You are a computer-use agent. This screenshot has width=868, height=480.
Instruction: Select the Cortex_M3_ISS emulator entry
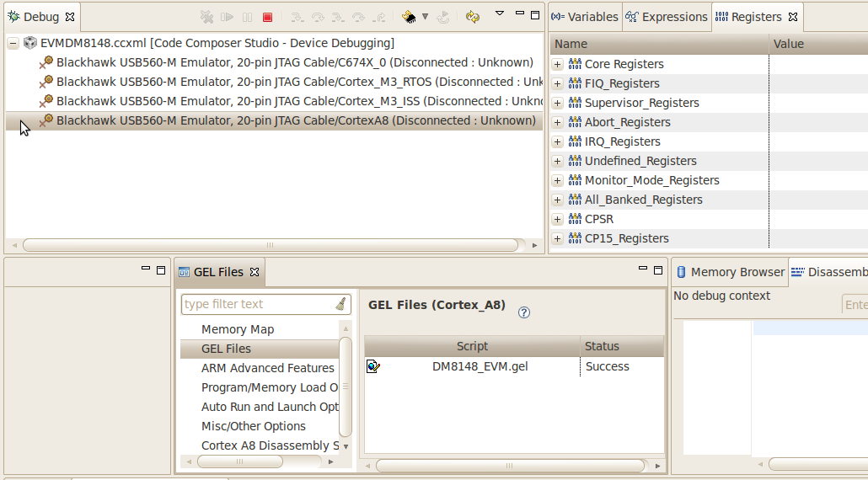[x=275, y=101]
